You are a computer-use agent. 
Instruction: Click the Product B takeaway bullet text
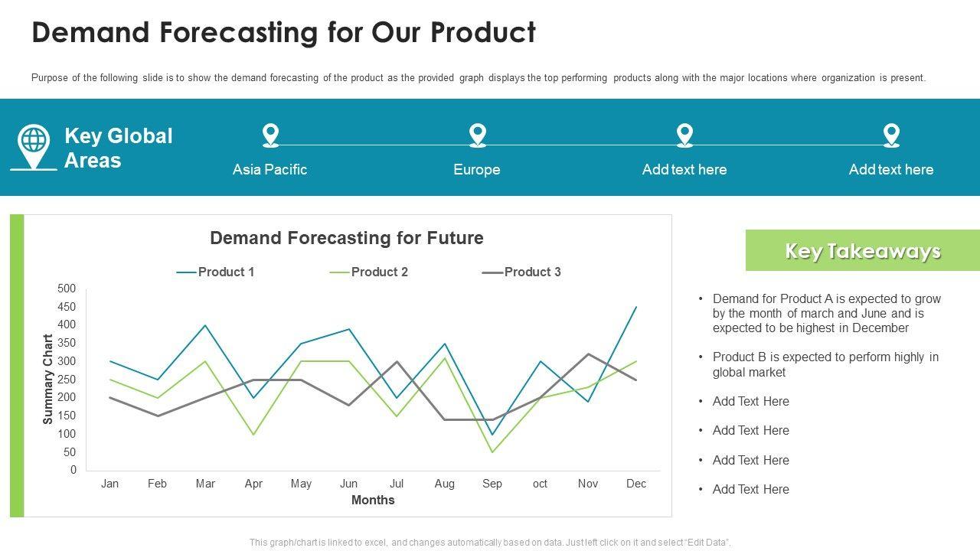(x=825, y=364)
